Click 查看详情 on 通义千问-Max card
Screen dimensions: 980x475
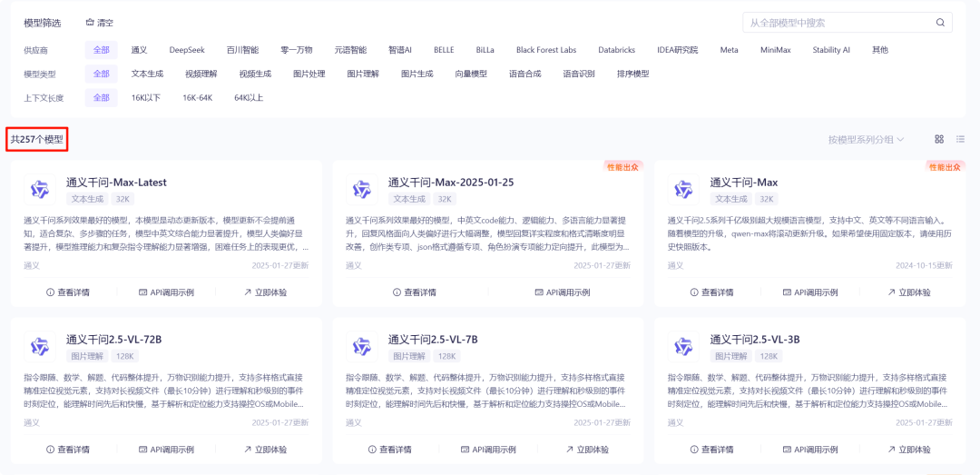click(x=711, y=292)
